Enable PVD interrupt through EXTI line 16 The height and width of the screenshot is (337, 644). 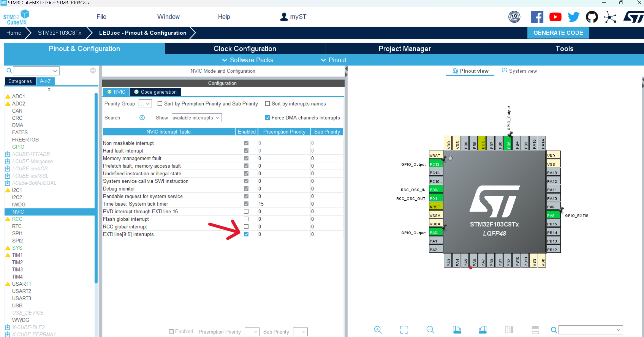[x=246, y=211]
